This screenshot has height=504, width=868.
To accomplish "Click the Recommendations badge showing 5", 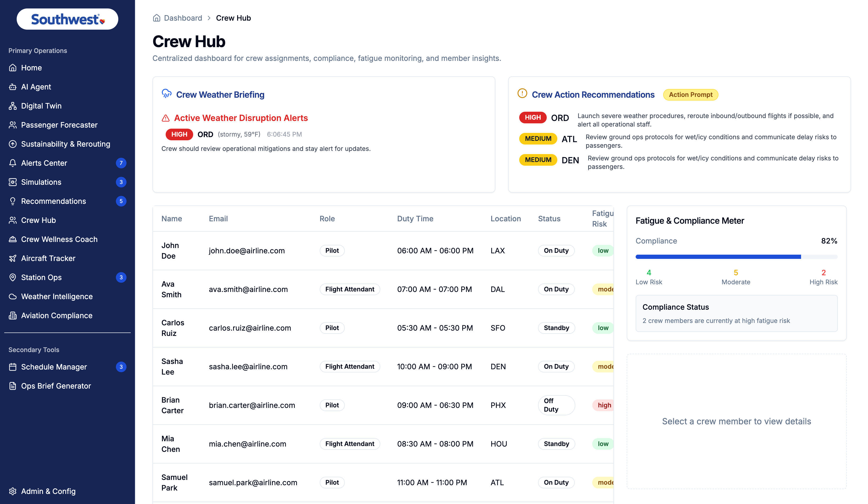I will pyautogui.click(x=121, y=201).
